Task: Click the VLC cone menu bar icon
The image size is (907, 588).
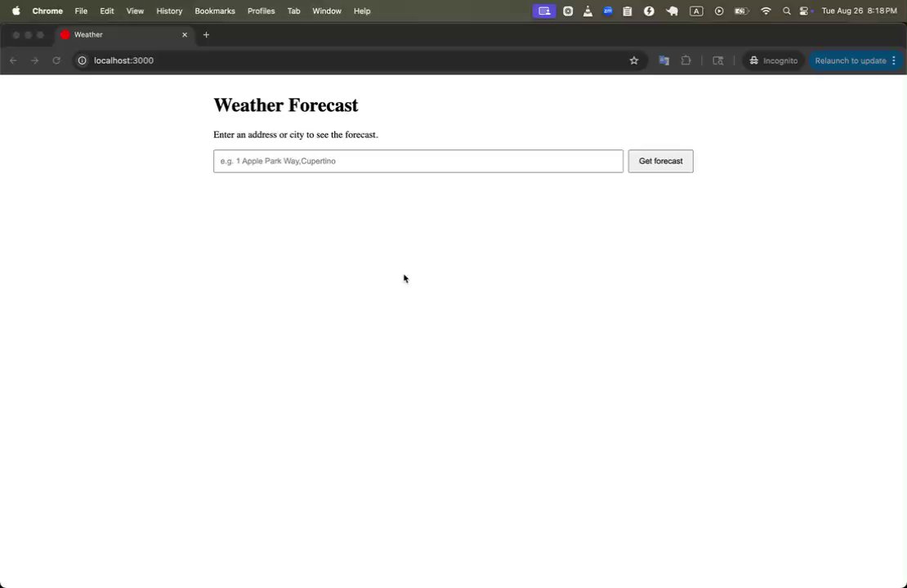Action: coord(588,11)
